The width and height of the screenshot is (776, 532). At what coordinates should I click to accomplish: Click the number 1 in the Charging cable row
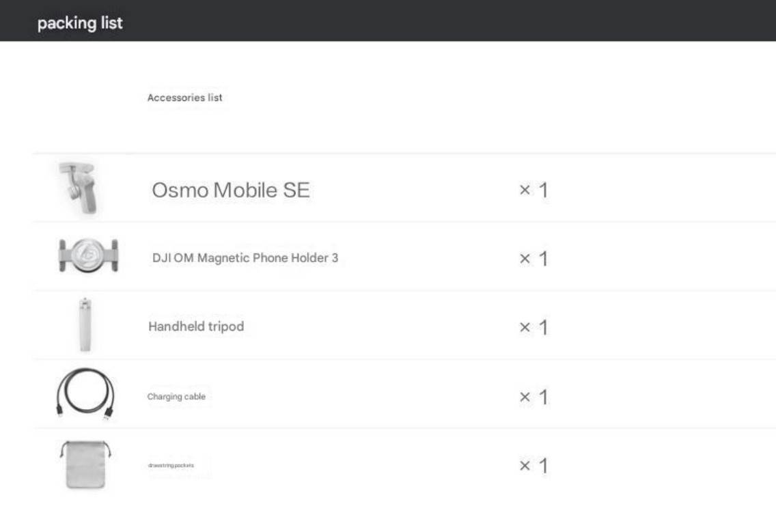(x=543, y=397)
